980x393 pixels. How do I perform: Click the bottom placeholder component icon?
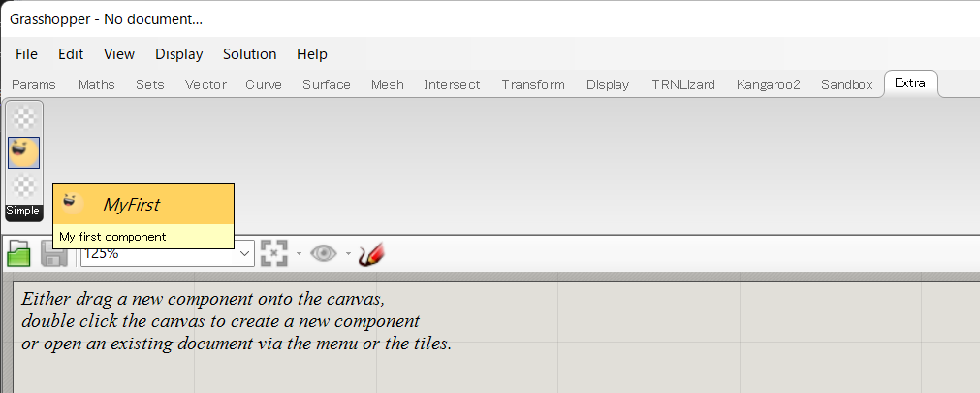tap(24, 186)
